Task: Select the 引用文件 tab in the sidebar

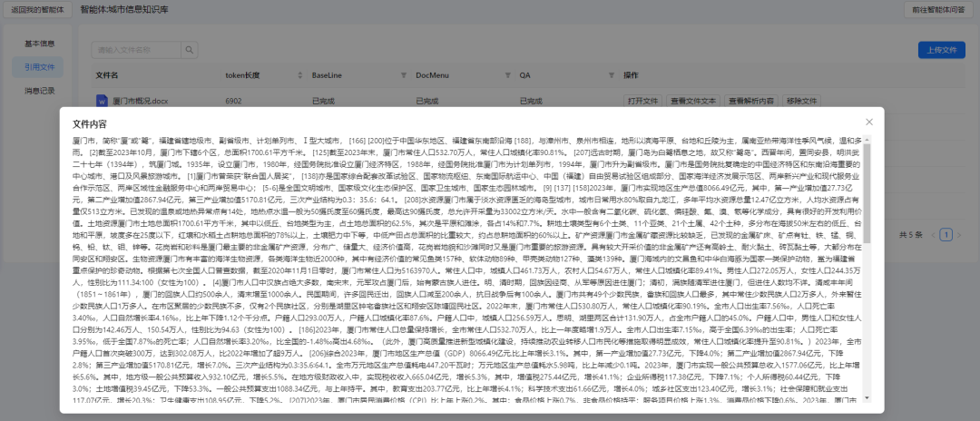Action: 39,67
